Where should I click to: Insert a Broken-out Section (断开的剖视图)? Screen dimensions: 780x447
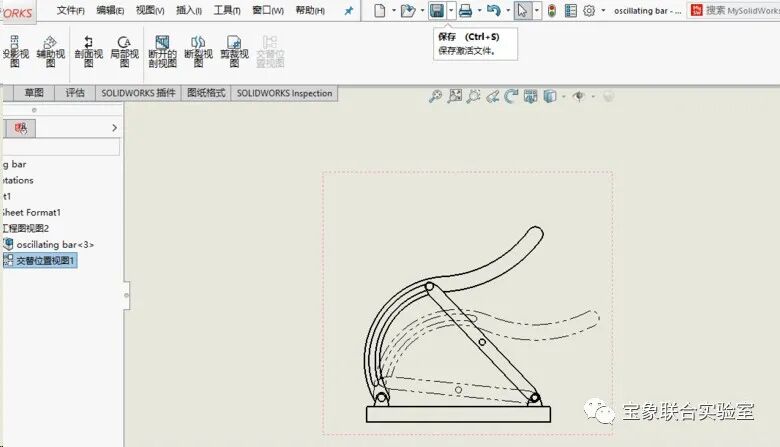(163, 51)
